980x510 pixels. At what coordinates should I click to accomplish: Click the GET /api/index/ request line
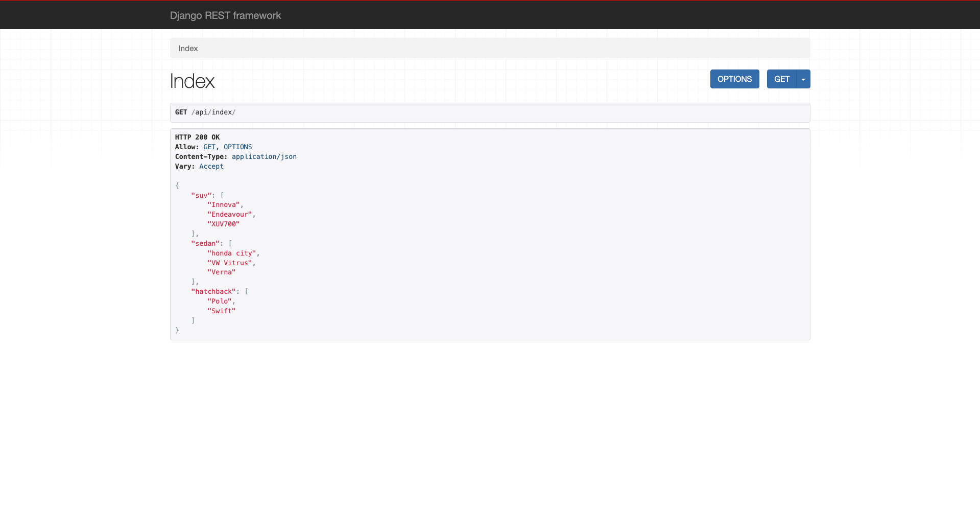pos(205,112)
